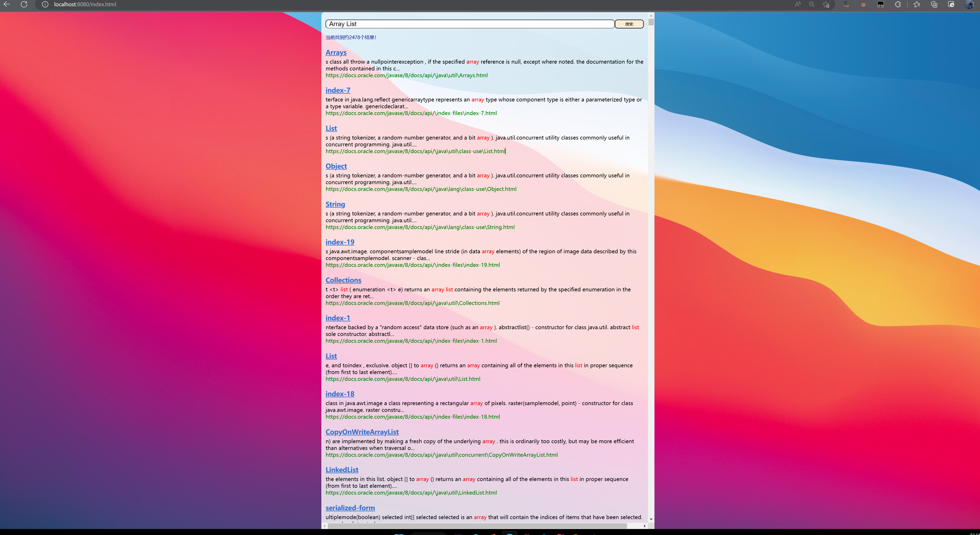Open the index-19 result link
Viewport: 980px width, 535px height.
point(340,242)
